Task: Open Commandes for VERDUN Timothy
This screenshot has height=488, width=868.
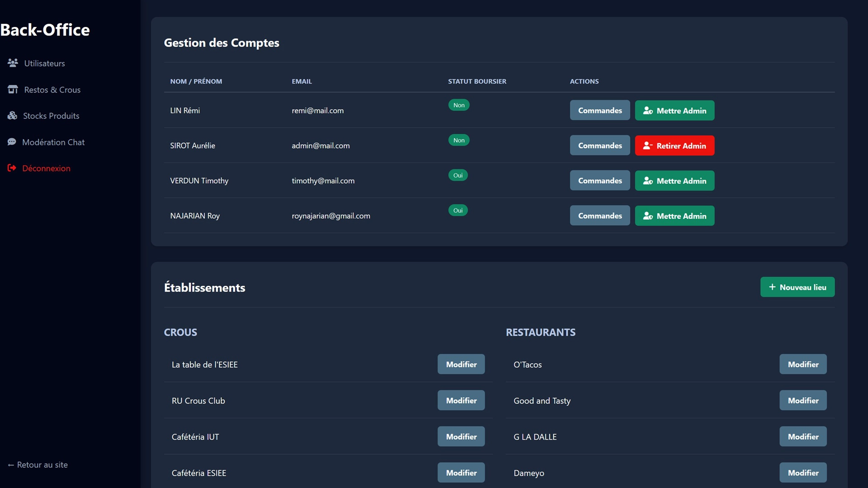Action: (x=599, y=180)
